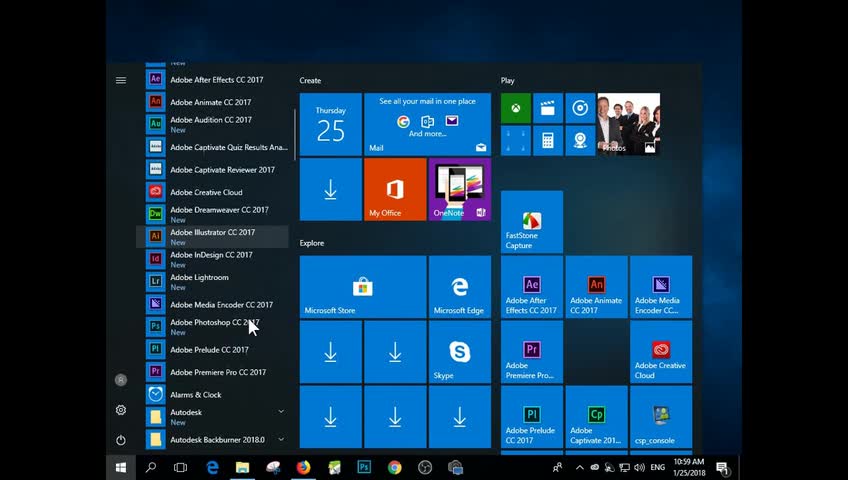Open the user account icon in Start sidebar
The width and height of the screenshot is (848, 480).
point(121,380)
